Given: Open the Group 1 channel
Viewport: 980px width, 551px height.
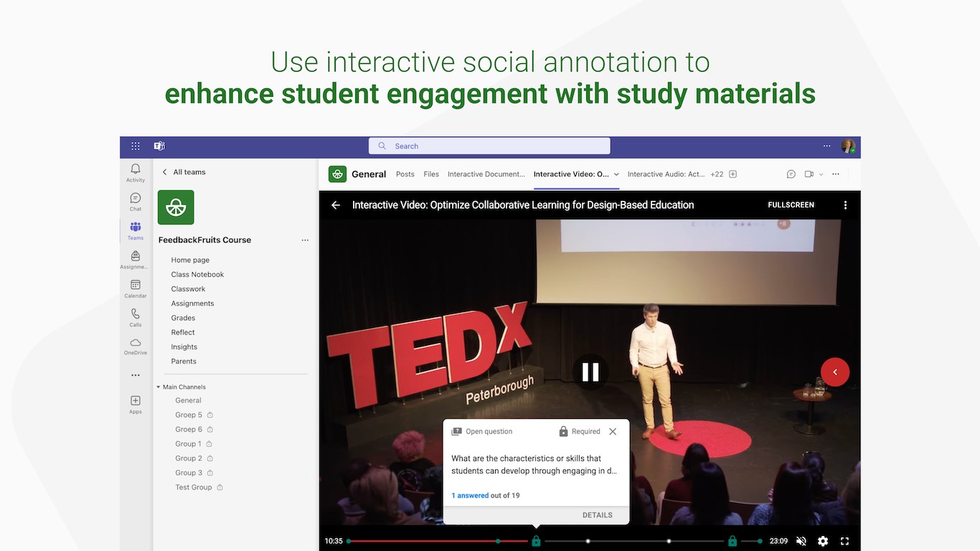Looking at the screenshot, I should tap(189, 444).
